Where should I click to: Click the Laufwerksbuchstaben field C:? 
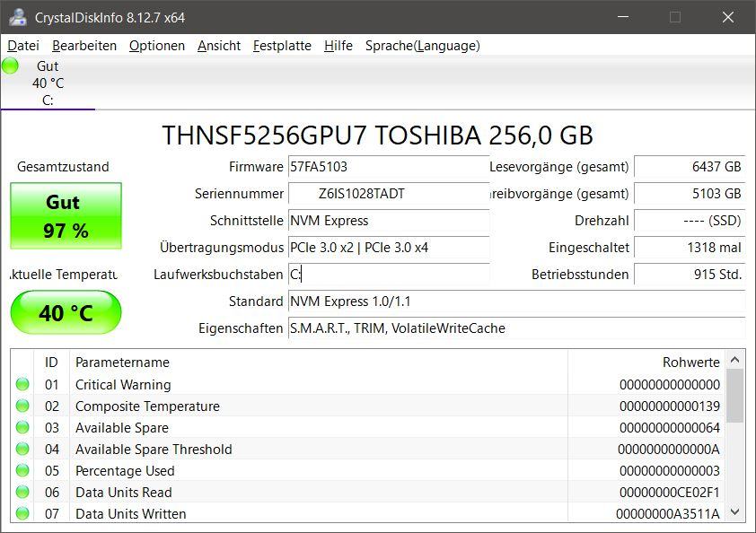pyautogui.click(x=389, y=275)
